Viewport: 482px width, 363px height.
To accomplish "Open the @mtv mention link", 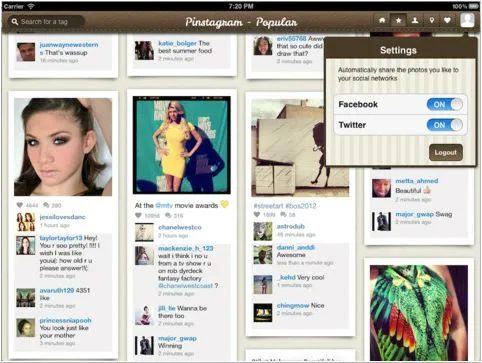I will click(164, 205).
